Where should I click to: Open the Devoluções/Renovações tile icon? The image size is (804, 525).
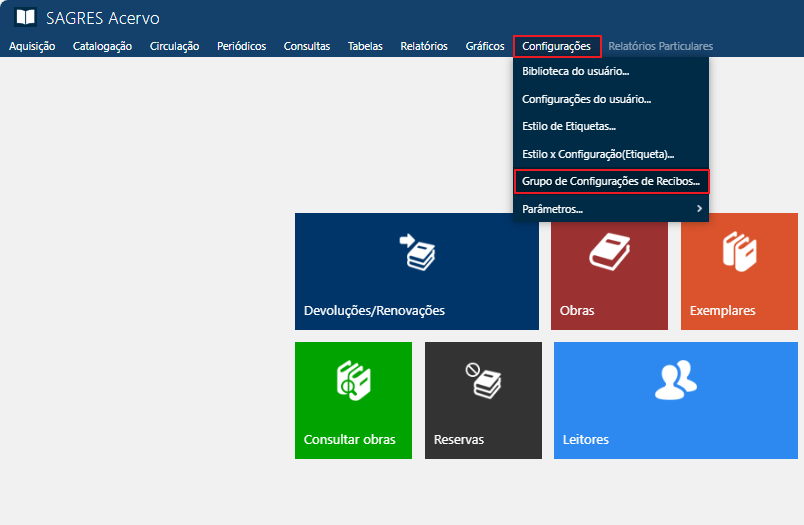(x=416, y=251)
